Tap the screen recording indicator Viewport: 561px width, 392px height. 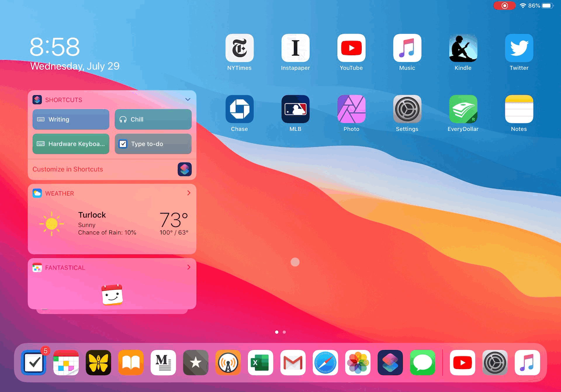(505, 6)
